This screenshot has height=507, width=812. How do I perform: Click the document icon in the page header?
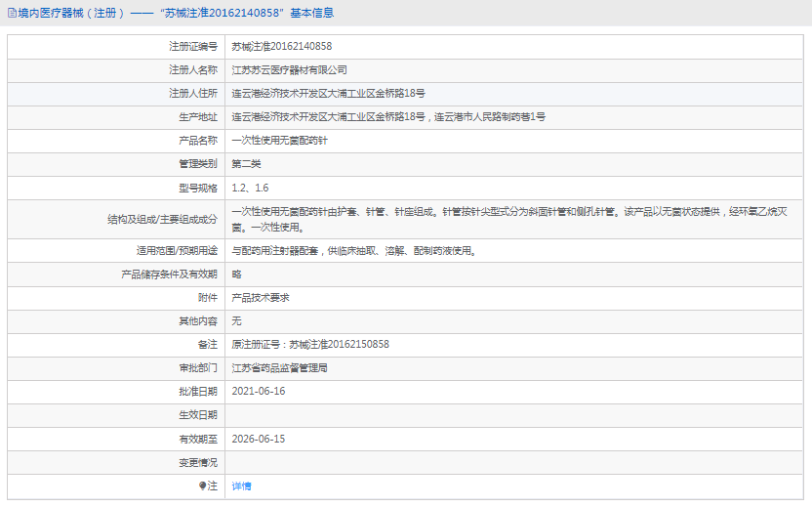click(13, 13)
